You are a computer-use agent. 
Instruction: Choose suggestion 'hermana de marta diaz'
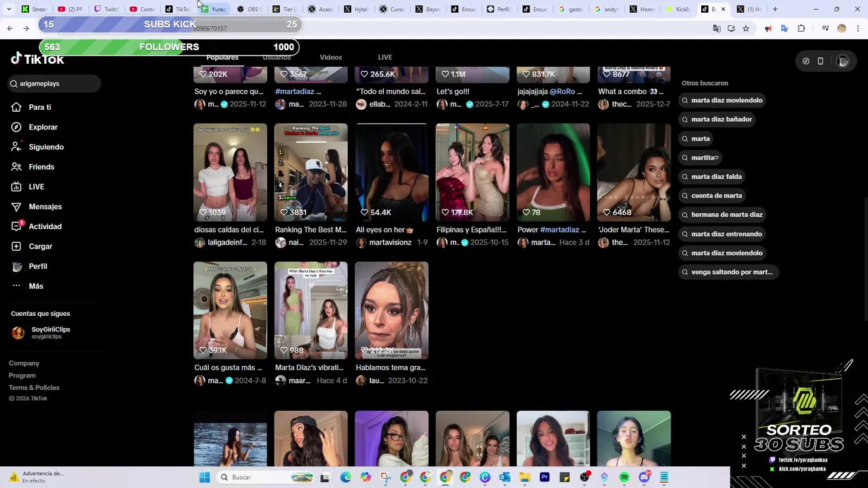click(x=722, y=214)
